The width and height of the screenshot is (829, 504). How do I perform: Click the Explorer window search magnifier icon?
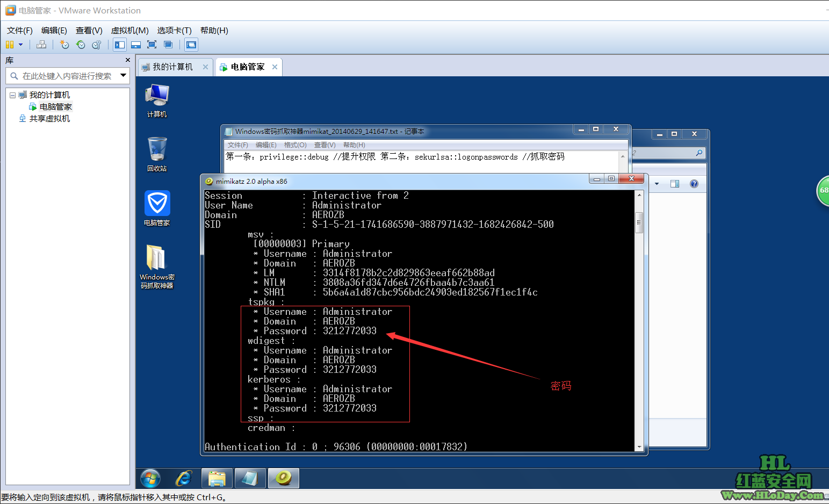tap(699, 153)
